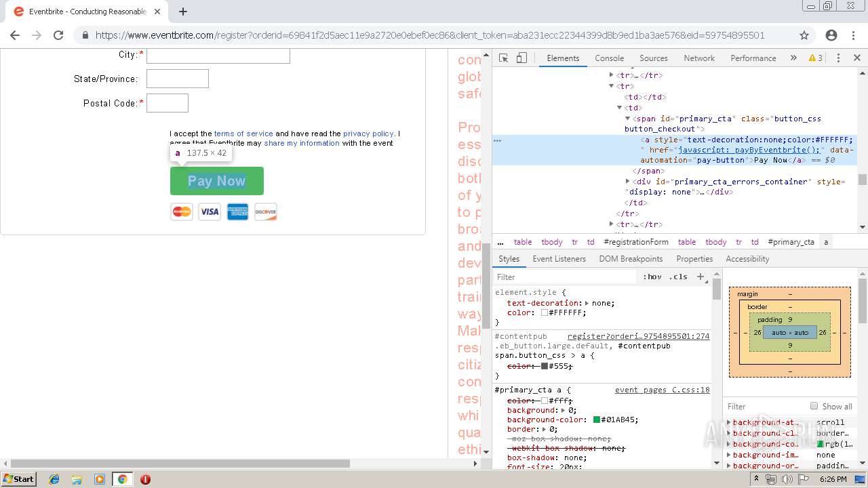This screenshot has height=488, width=868.
Task: Open the grey #555 color swatch
Action: (545, 366)
